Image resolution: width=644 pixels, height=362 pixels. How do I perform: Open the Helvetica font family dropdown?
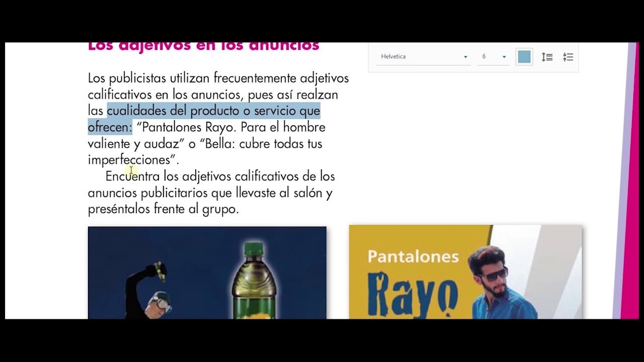424,57
